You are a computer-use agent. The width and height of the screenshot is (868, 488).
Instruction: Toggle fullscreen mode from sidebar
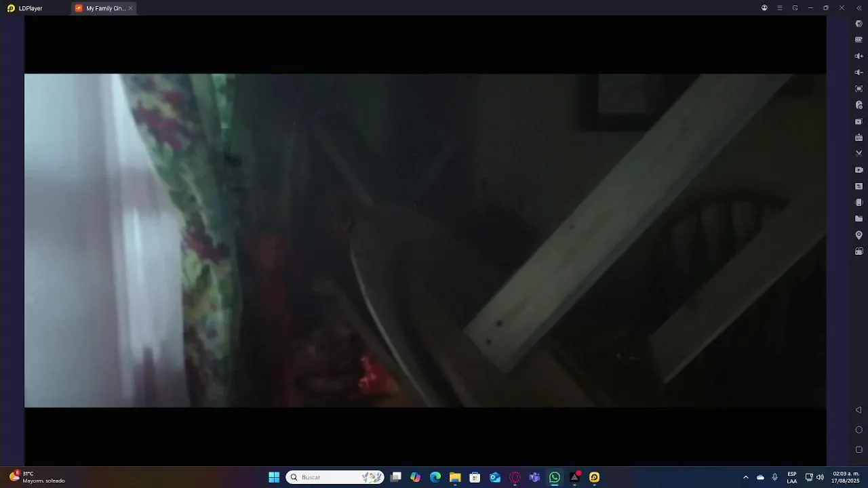point(859,89)
